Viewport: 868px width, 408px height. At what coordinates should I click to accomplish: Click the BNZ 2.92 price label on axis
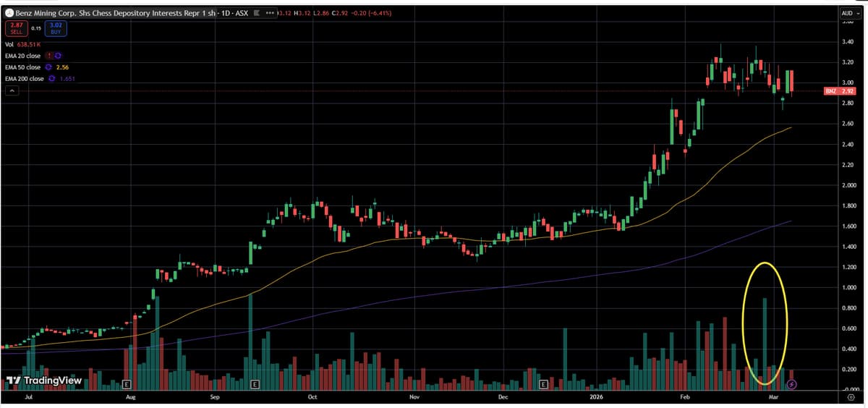[838, 92]
